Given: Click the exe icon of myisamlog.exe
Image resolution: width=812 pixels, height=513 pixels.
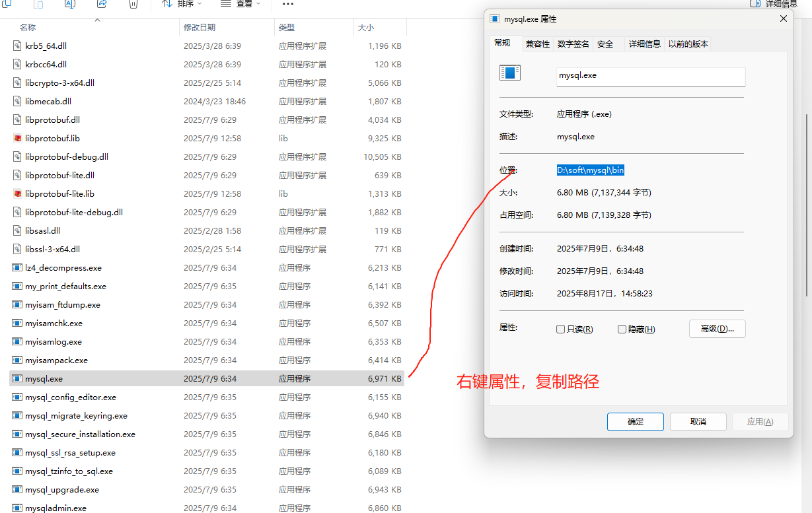Looking at the screenshot, I should pyautogui.click(x=18, y=342).
